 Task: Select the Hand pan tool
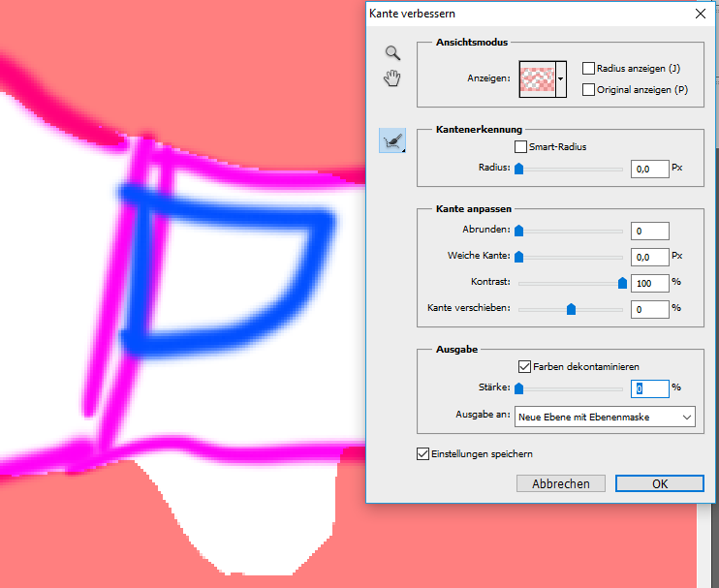pyautogui.click(x=392, y=77)
